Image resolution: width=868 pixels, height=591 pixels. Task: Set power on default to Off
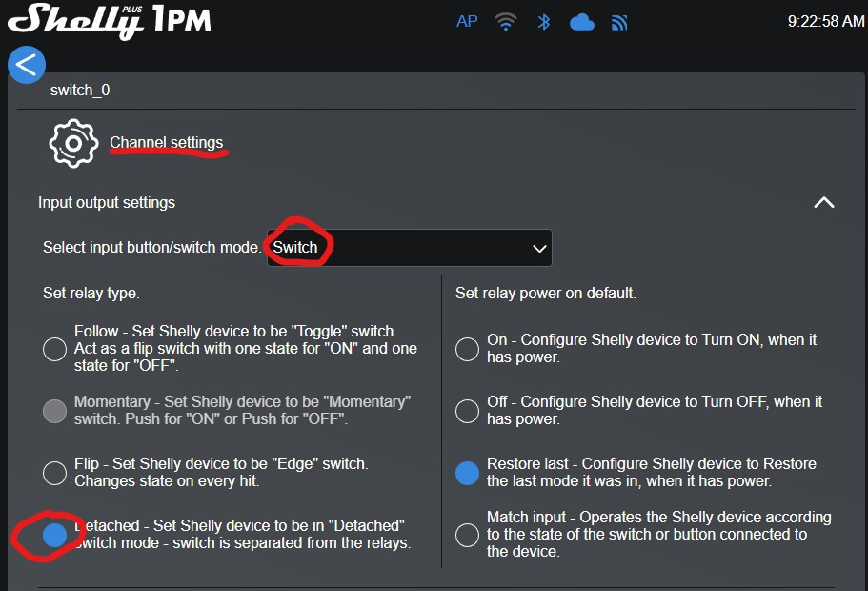click(x=467, y=411)
